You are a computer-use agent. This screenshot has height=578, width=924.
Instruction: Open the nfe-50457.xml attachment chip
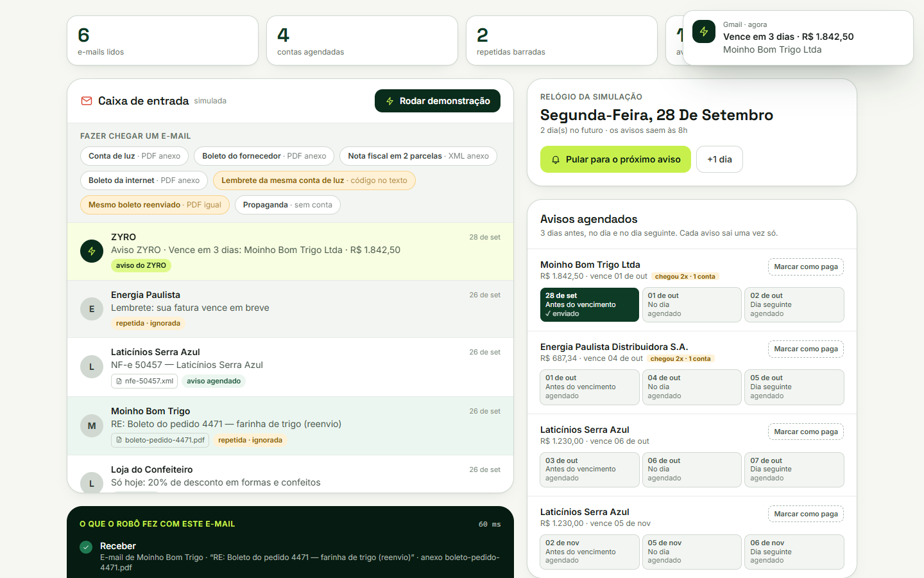coord(144,381)
